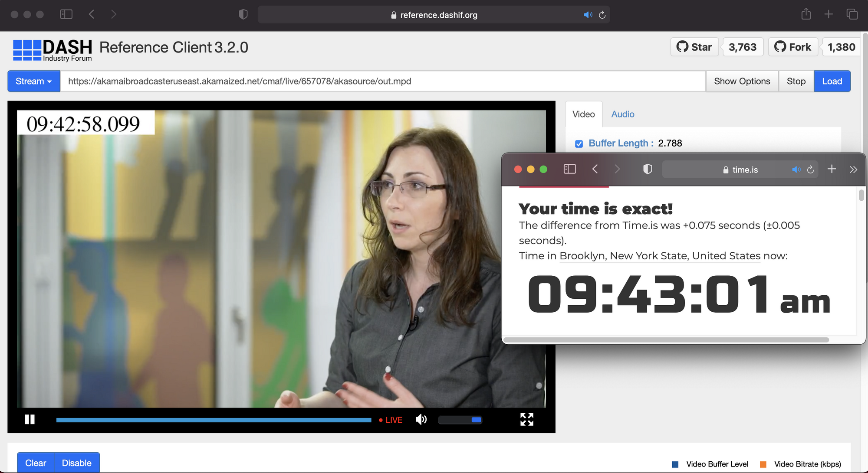Viewport: 868px width, 473px height.
Task: Toggle sidebar in the dashif Safari window
Action: [x=66, y=14]
